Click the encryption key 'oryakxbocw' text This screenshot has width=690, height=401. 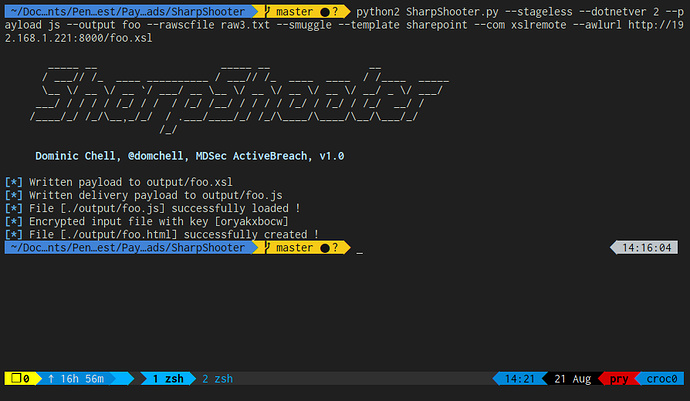(x=251, y=221)
